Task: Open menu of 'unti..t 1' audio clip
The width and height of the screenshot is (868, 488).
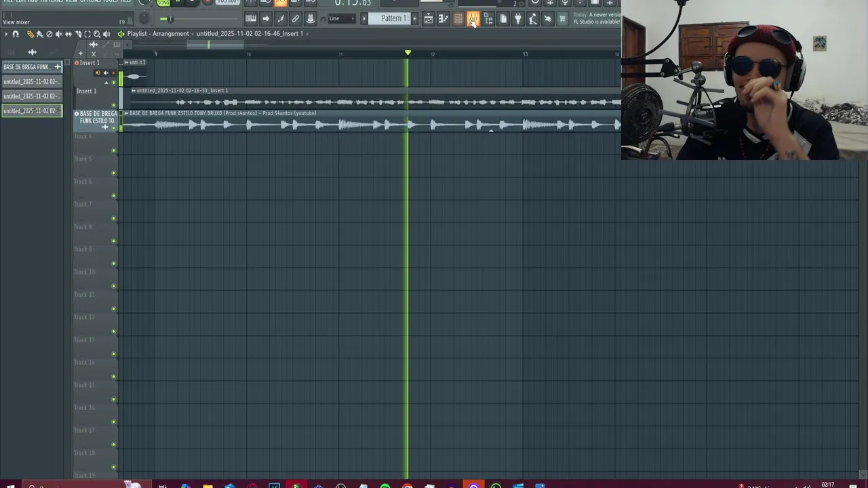Action: 126,62
